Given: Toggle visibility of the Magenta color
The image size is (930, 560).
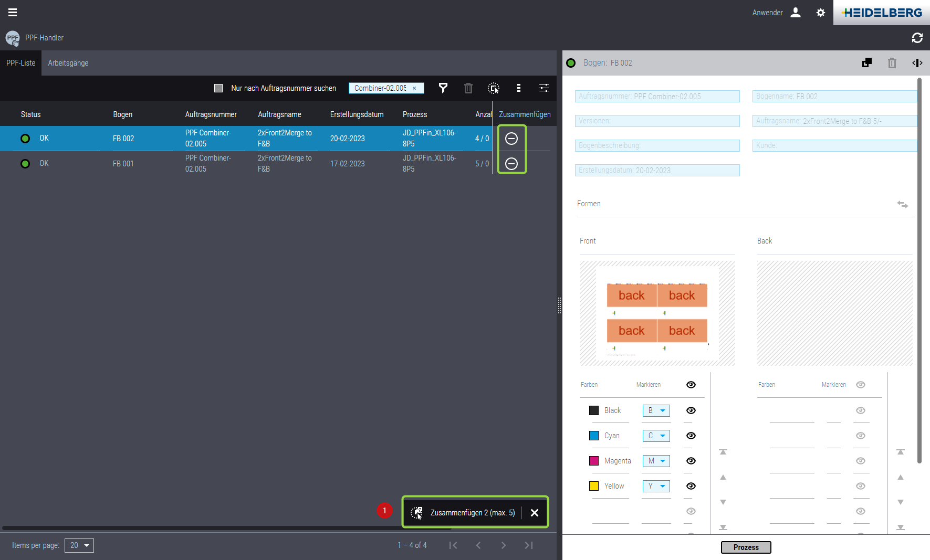Looking at the screenshot, I should click(x=691, y=461).
